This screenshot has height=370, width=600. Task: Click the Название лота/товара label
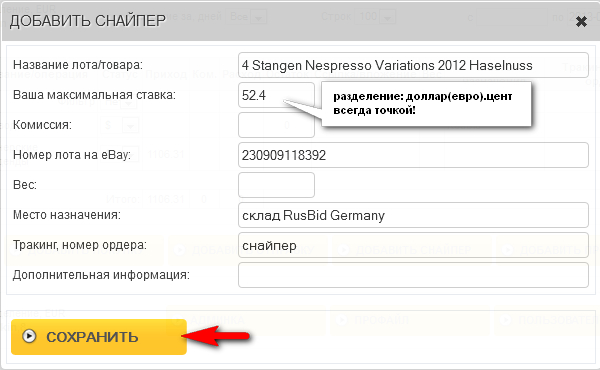[x=78, y=65]
